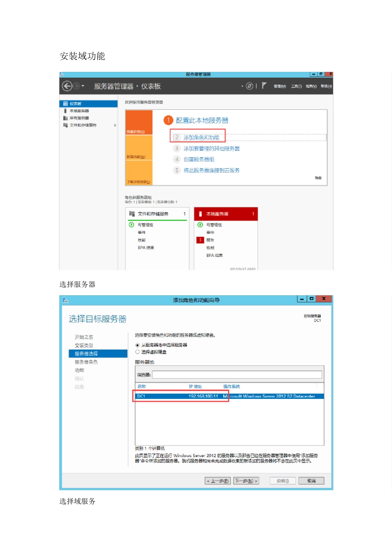Open the 工具(T) menu

296,86
